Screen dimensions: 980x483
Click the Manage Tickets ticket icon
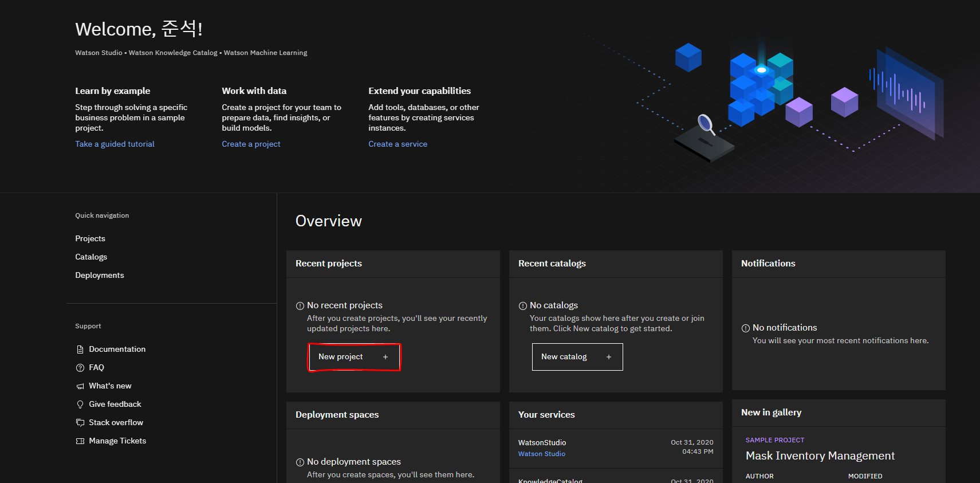click(80, 441)
